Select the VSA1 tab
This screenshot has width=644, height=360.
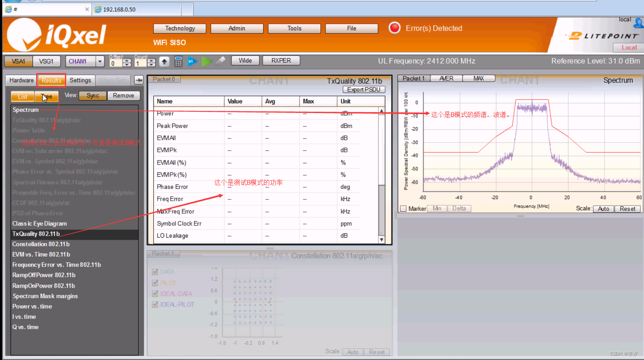[18, 61]
